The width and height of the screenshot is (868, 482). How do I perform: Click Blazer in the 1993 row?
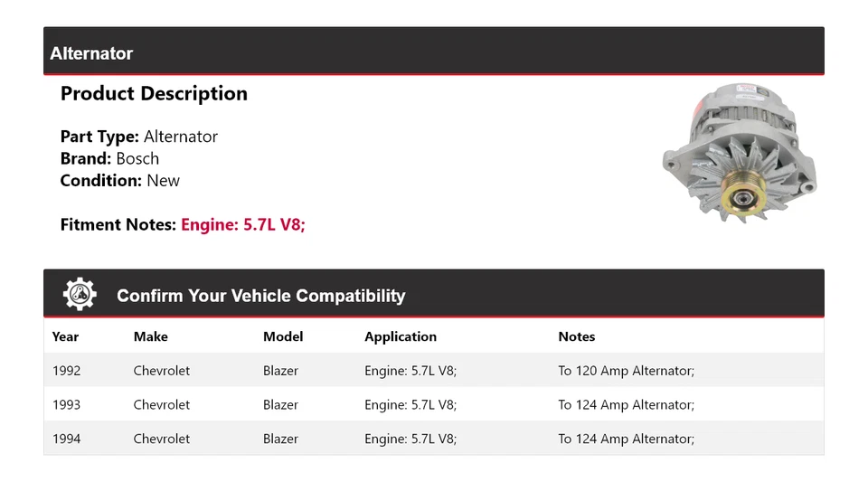(280, 405)
